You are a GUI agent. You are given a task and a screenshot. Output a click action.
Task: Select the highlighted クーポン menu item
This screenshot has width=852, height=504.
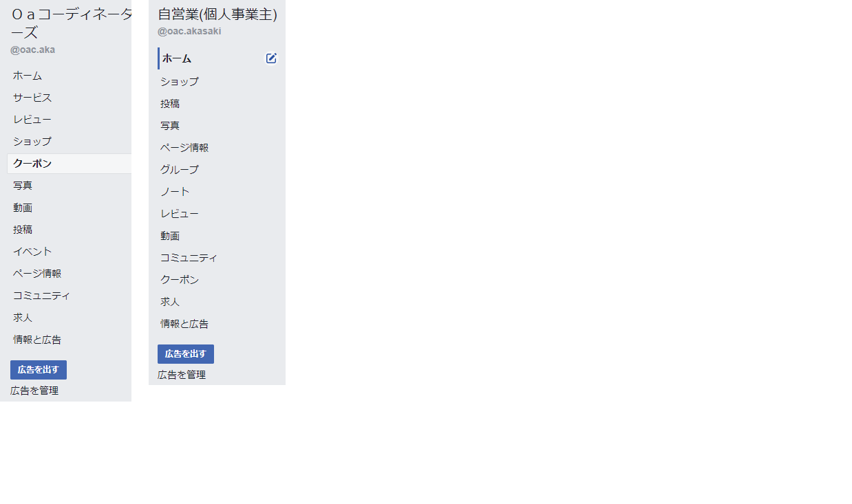coord(70,164)
